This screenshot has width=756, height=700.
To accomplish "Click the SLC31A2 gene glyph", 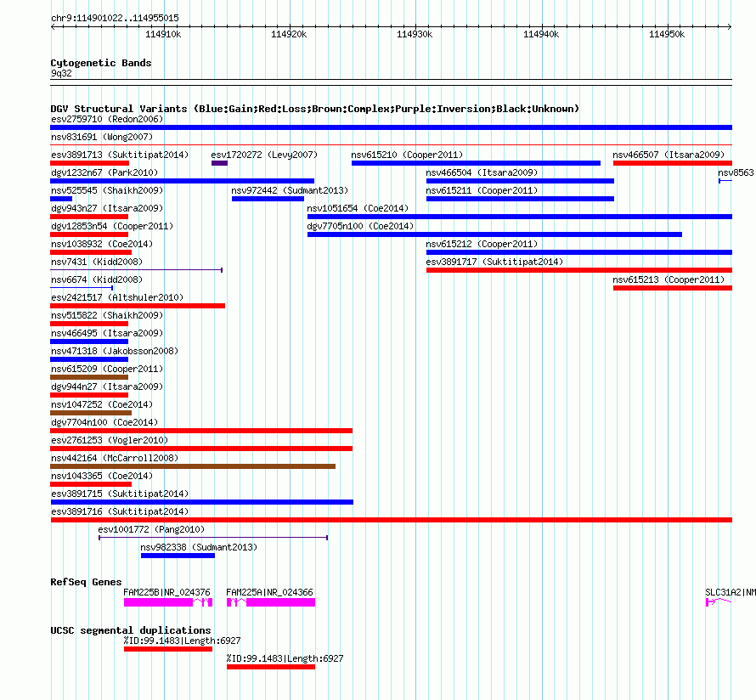I will pyautogui.click(x=719, y=601).
